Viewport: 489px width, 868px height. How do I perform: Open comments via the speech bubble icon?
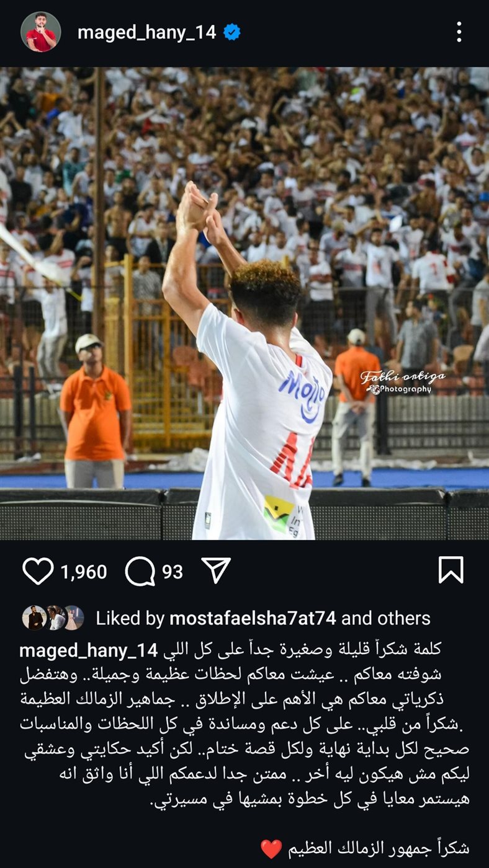(x=140, y=571)
